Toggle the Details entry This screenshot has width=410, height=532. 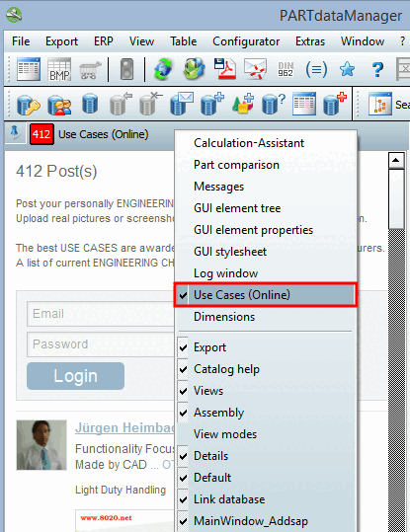pyautogui.click(x=266, y=456)
